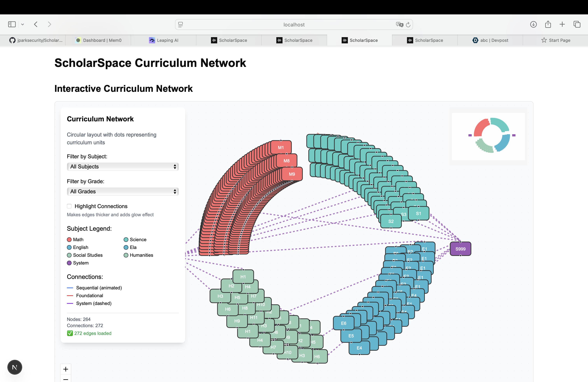Open new tab with plus icon
588x382 pixels.
click(562, 24)
